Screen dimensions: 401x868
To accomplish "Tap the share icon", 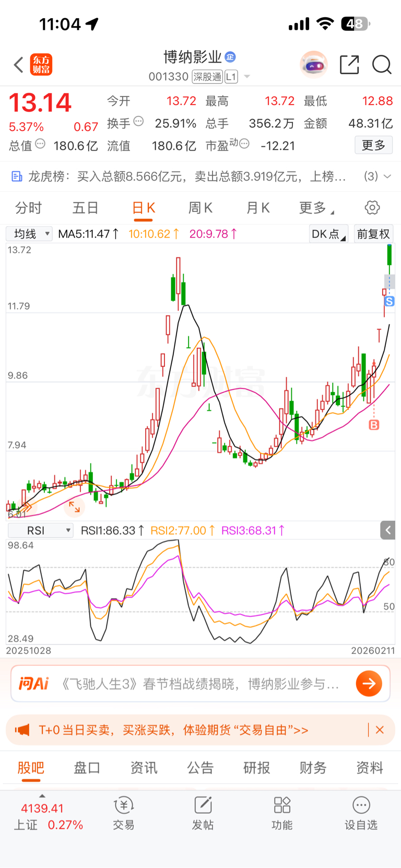I will pos(349,65).
